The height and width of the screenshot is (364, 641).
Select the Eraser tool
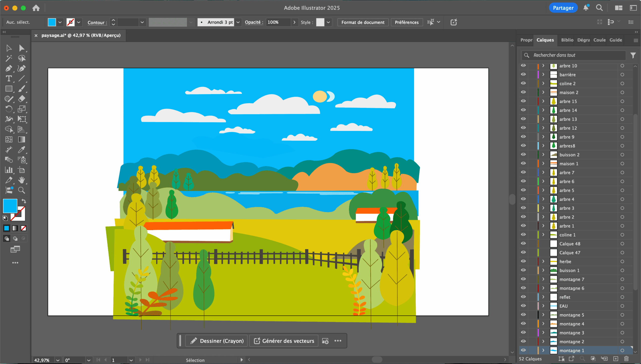(22, 99)
